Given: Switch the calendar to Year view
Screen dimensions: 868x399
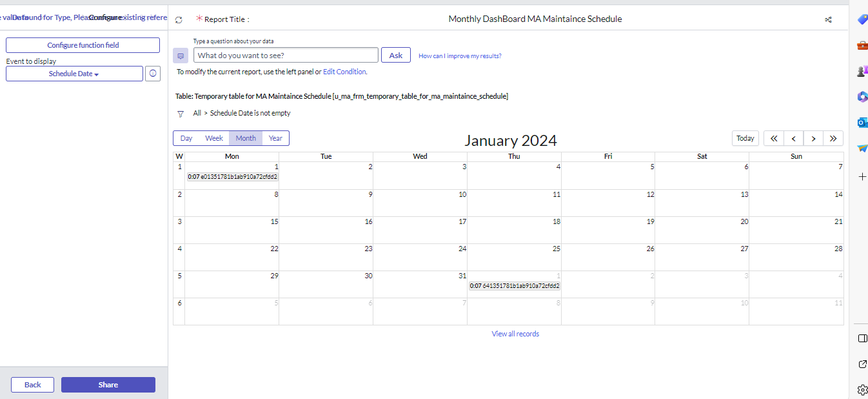Looking at the screenshot, I should [275, 138].
